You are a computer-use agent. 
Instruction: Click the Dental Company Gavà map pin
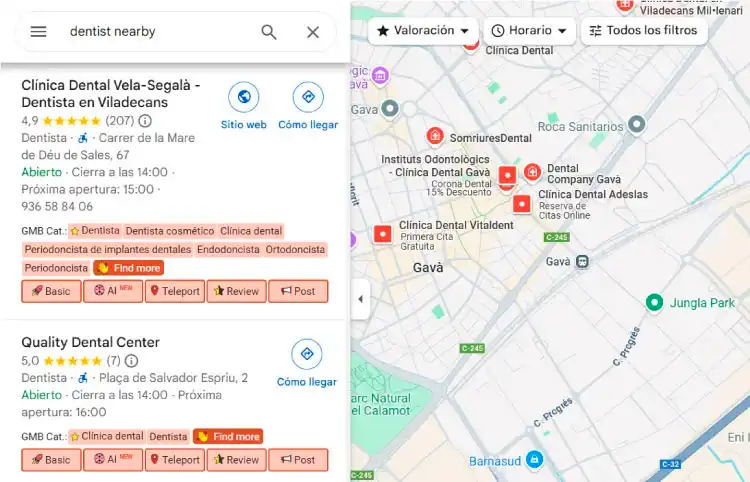(532, 172)
